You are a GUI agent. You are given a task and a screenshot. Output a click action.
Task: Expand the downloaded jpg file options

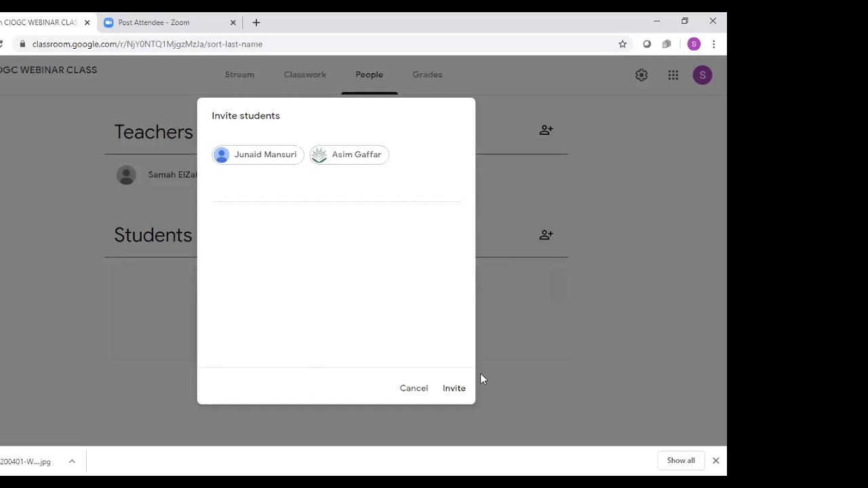[72, 461]
